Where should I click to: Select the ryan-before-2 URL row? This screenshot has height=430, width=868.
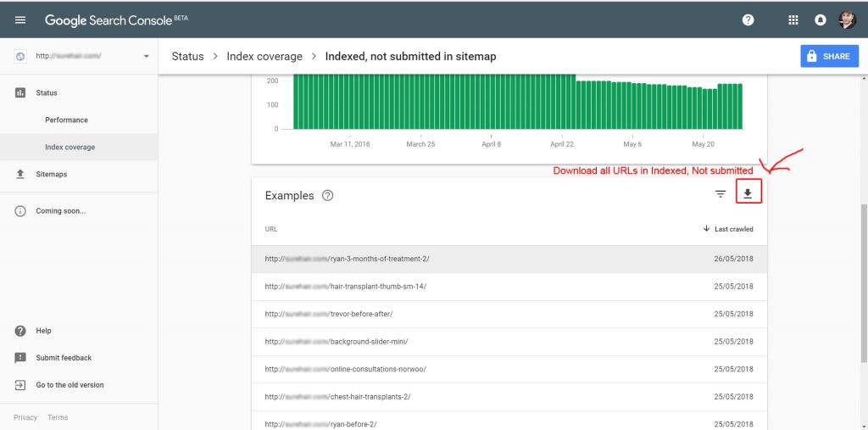[509, 422]
